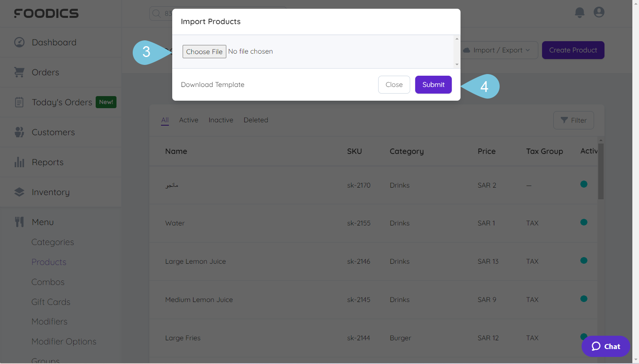
Task: Close the Import Products dialog
Action: [x=394, y=85]
